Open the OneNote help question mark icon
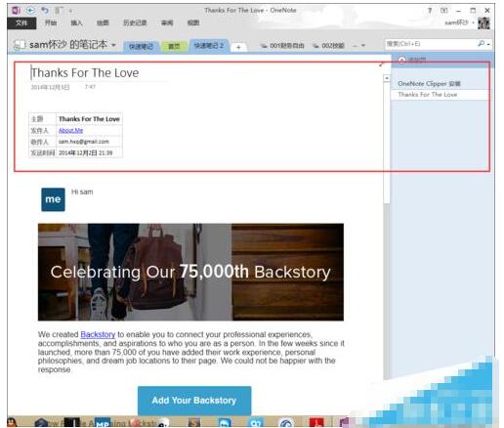Viewport: 504px width, 428px height. click(430, 11)
